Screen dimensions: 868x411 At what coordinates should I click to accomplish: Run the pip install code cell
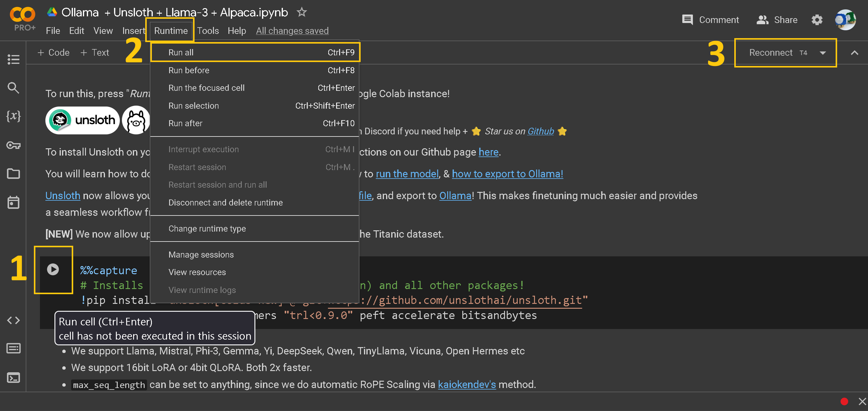tap(53, 269)
